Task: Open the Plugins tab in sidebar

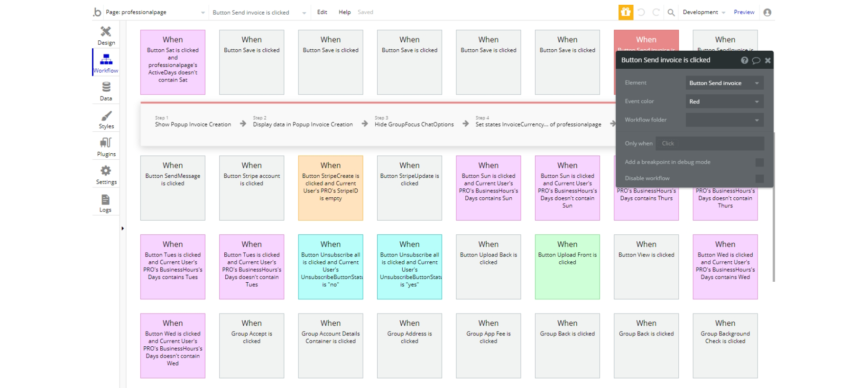Action: click(x=106, y=147)
